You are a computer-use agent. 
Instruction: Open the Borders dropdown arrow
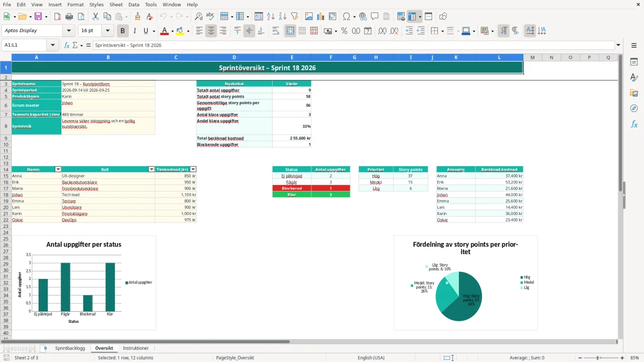[442, 31]
